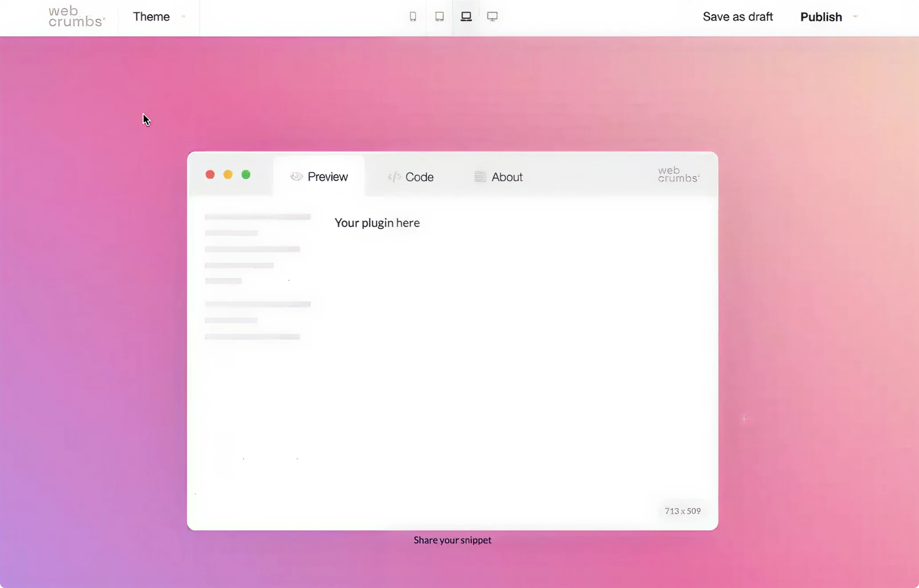Image resolution: width=919 pixels, height=588 pixels.
Task: Select the mobile phone preview icon
Action: click(413, 16)
